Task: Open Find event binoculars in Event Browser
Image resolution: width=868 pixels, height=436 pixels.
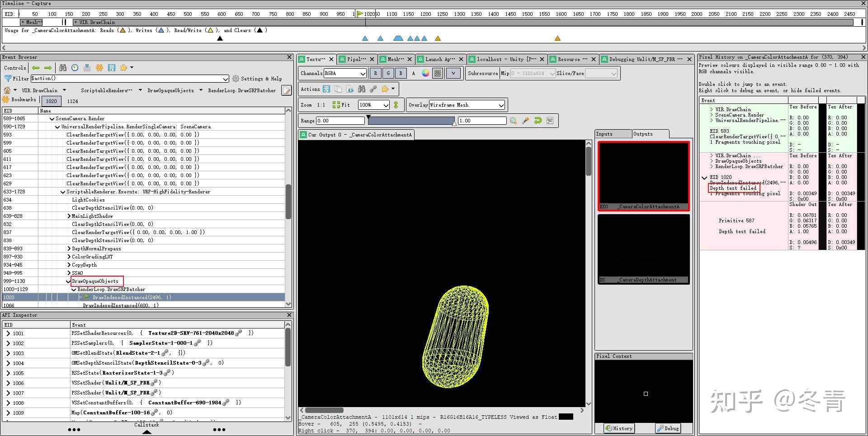Action: tap(63, 68)
